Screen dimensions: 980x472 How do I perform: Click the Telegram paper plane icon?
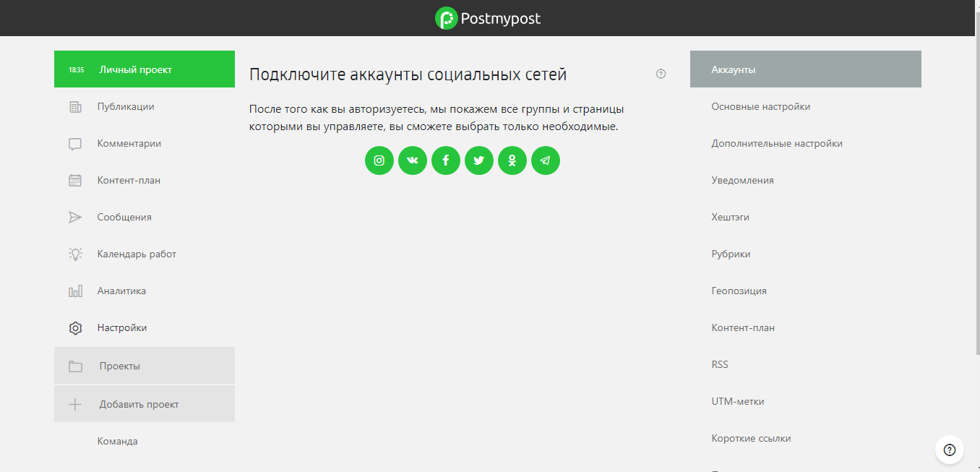[x=546, y=160]
